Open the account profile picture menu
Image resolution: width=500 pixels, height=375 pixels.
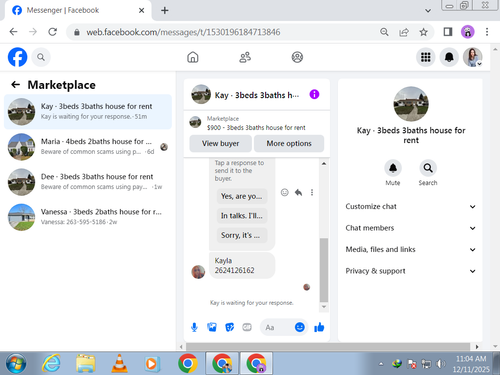[472, 57]
